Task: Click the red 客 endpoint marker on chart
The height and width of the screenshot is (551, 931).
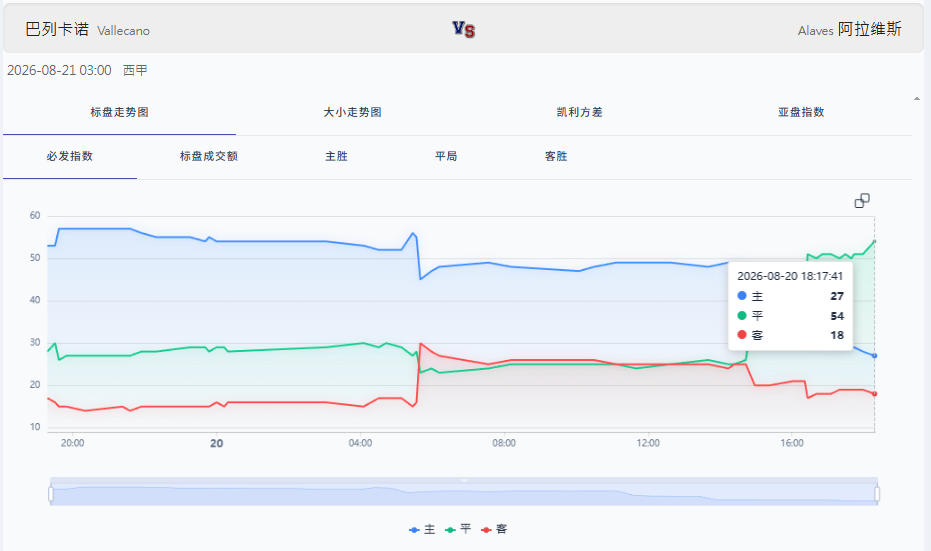Action: point(875,394)
